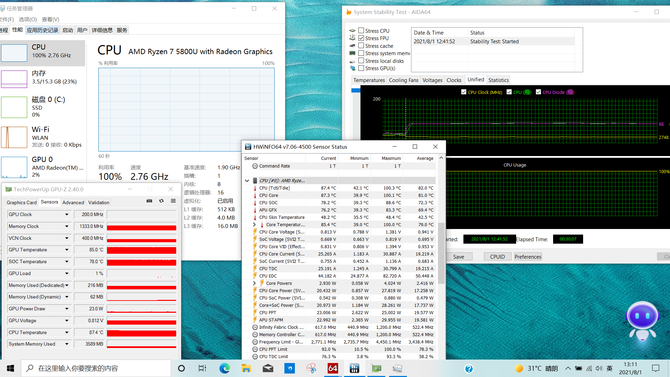The width and height of the screenshot is (670, 377).
Task: Toggle CPU Diode graph checkbox
Action: [x=538, y=92]
